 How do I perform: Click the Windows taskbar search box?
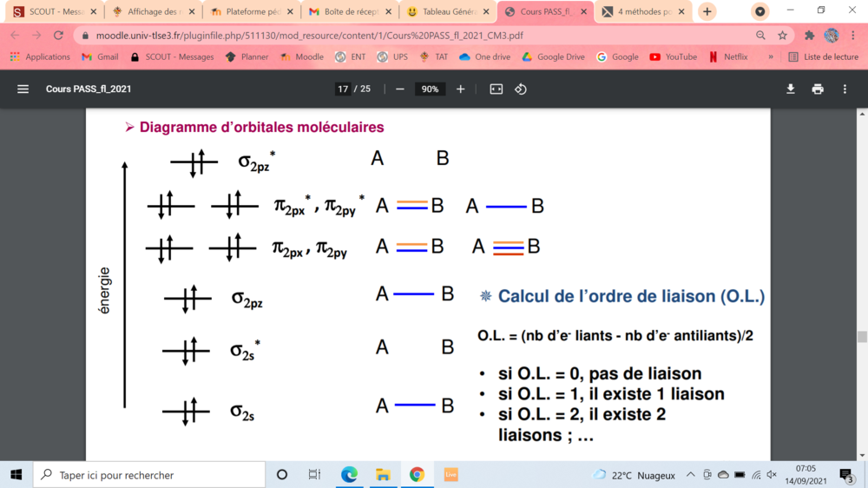coord(149,475)
